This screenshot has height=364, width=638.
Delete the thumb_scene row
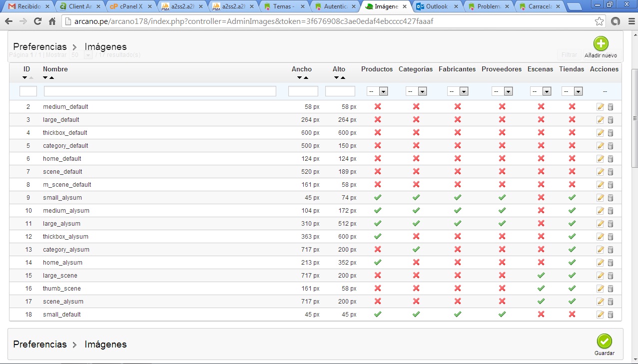click(x=611, y=289)
